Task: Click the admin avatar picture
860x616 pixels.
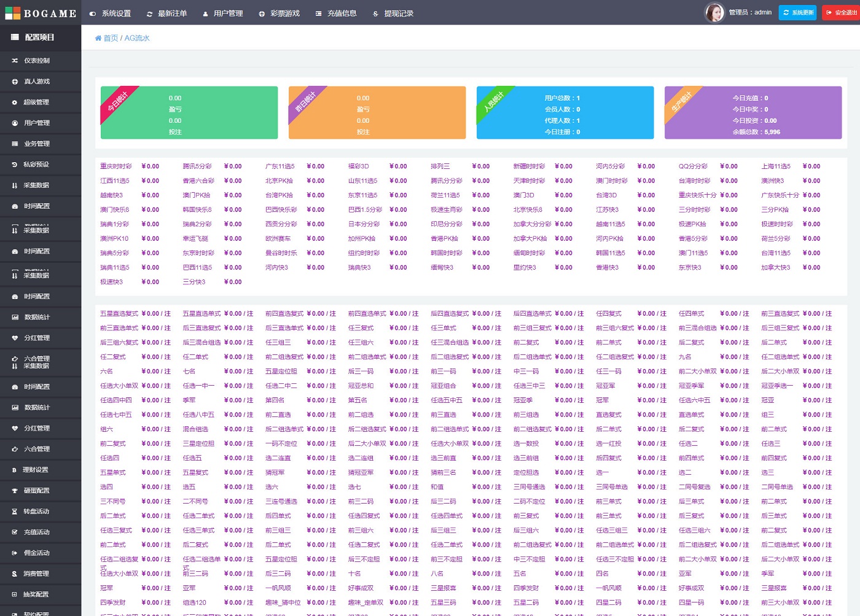Action: pos(714,12)
